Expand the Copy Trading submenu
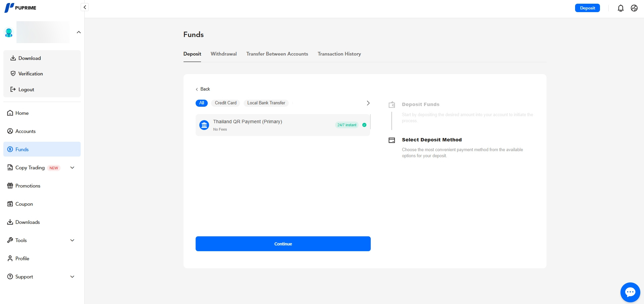The width and height of the screenshot is (644, 304). (72, 168)
